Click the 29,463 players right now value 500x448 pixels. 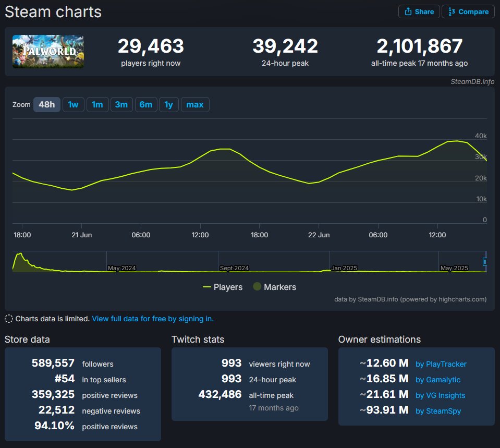[151, 46]
